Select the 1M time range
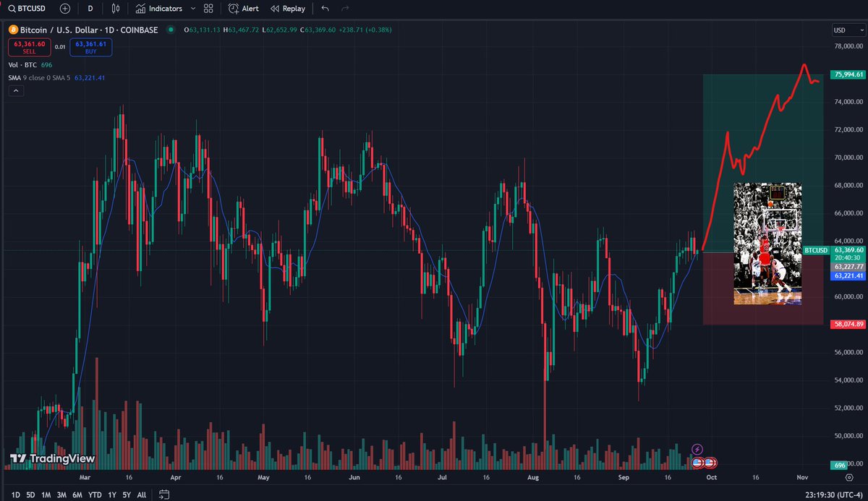868x501 pixels. 46,494
